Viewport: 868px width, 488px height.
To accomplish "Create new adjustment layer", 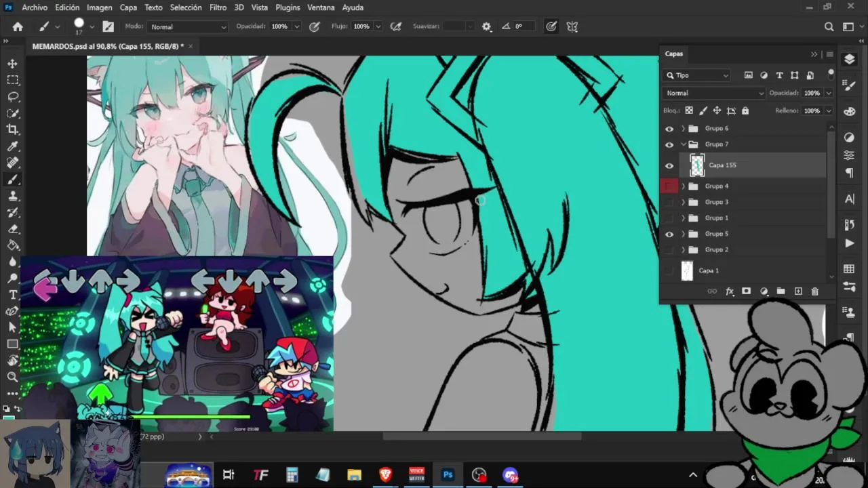I will click(x=764, y=291).
